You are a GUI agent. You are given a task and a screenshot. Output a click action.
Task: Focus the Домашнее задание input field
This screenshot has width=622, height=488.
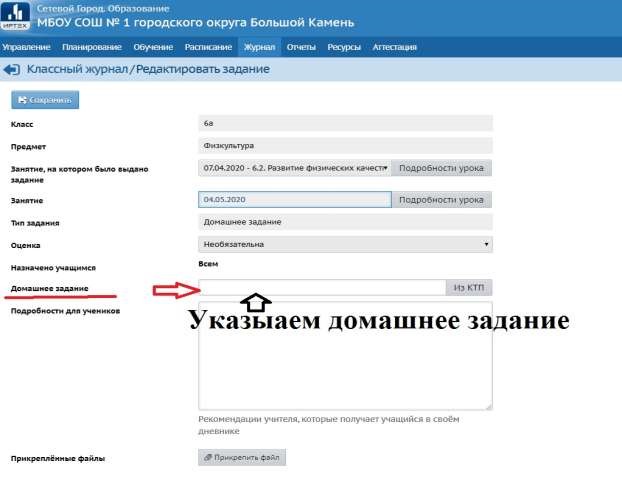(x=322, y=288)
